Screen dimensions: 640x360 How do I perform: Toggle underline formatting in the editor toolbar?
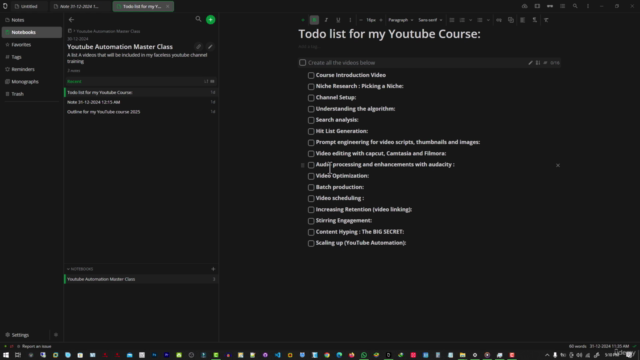click(x=338, y=20)
